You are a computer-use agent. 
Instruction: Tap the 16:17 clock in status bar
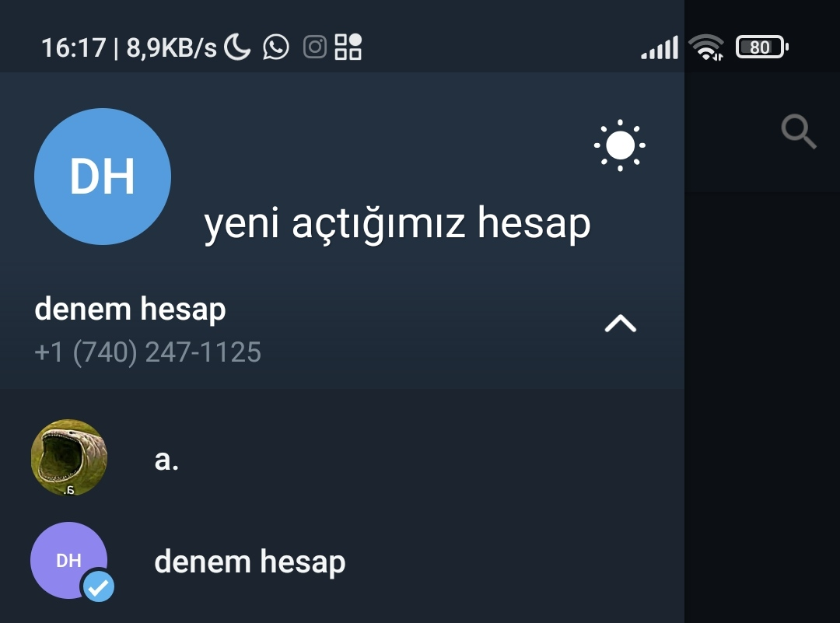pos(73,47)
